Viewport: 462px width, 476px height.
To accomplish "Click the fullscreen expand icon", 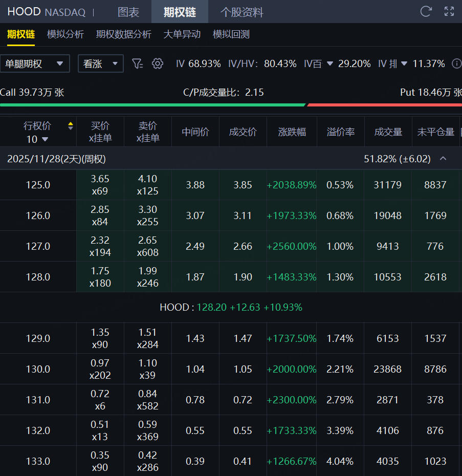I will [x=449, y=12].
